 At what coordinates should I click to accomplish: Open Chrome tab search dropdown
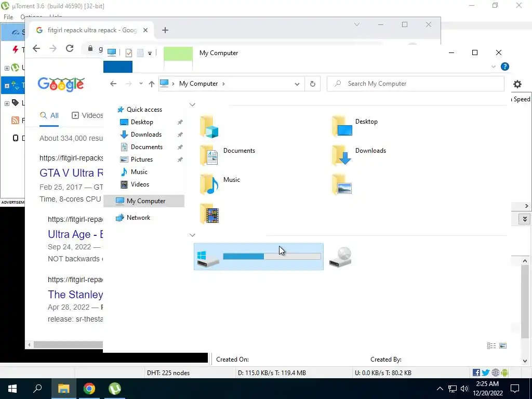pyautogui.click(x=356, y=24)
